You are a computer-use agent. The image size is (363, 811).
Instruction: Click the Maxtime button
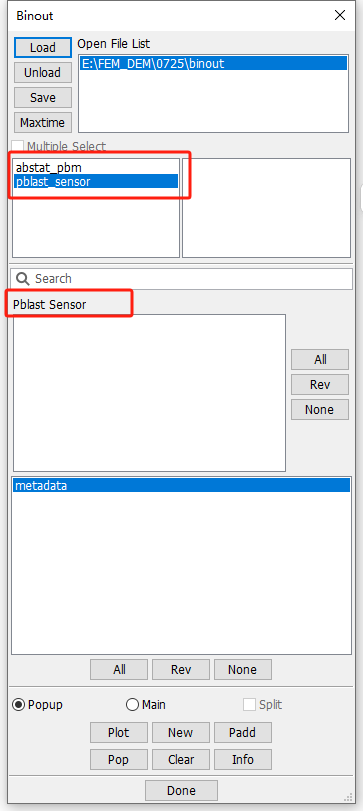[x=42, y=123]
